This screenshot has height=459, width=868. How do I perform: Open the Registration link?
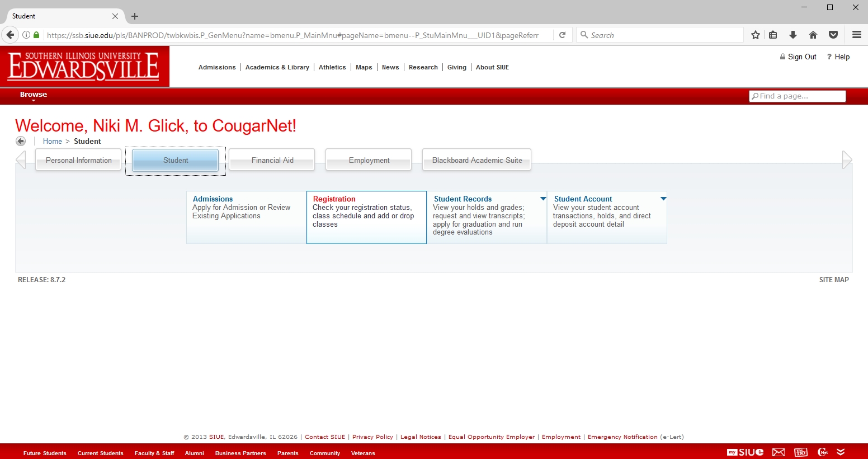click(334, 199)
